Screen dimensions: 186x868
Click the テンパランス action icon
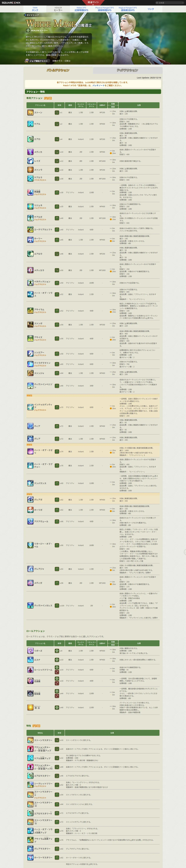coord(30,483)
